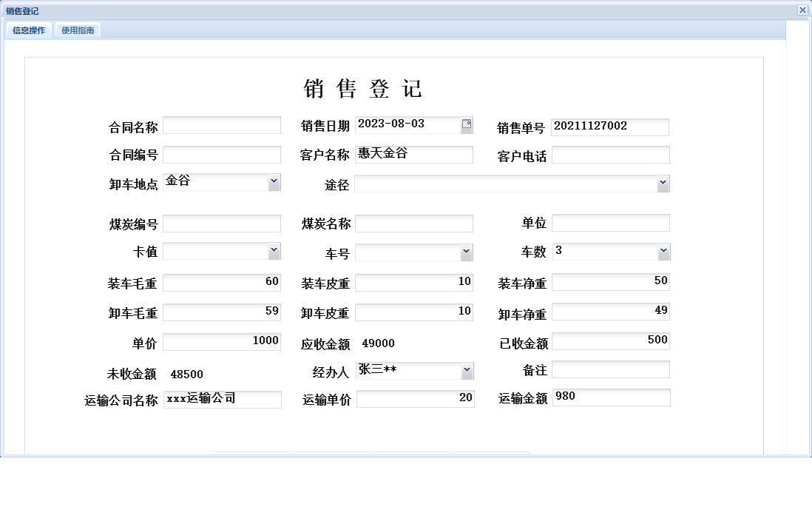Click the 单位 input field
Screen dimensions: 812x527
(611, 222)
